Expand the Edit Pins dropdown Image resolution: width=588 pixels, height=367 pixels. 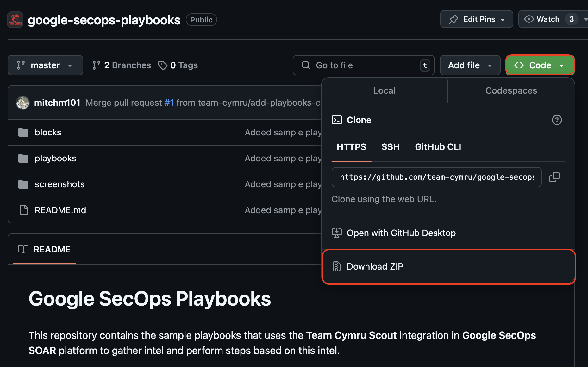pyautogui.click(x=476, y=19)
